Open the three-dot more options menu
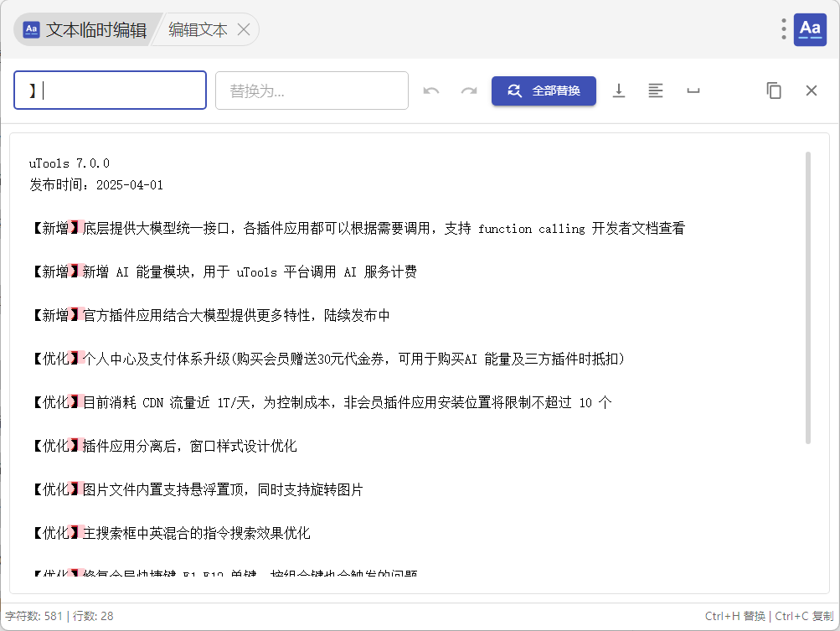 tap(784, 29)
